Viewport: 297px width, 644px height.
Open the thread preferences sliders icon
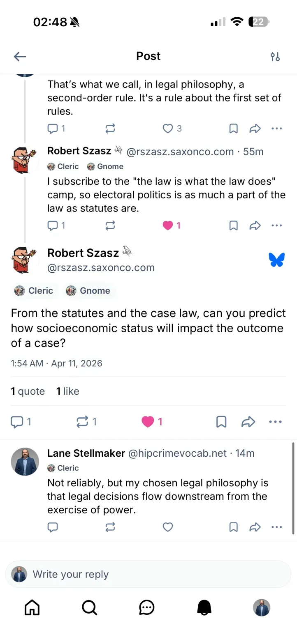coord(275,56)
